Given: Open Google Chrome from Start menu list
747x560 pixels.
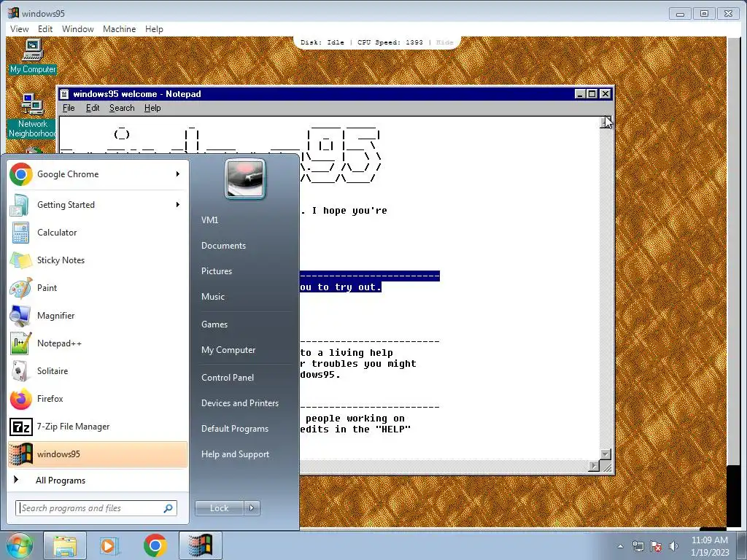Looking at the screenshot, I should click(98, 174).
